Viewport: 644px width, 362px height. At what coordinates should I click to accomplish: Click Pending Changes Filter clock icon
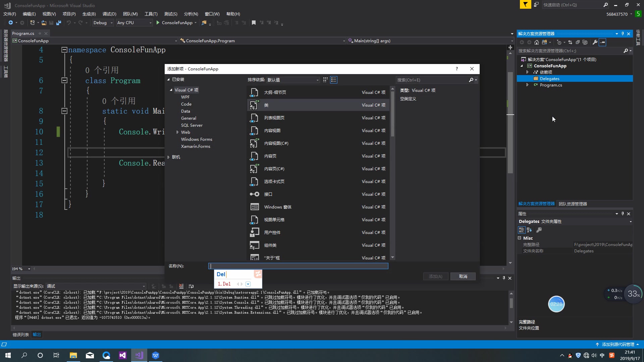(559, 42)
